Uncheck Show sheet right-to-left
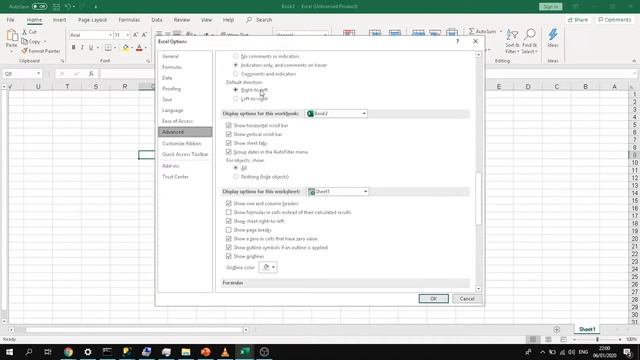The width and height of the screenshot is (640, 360). tap(229, 221)
